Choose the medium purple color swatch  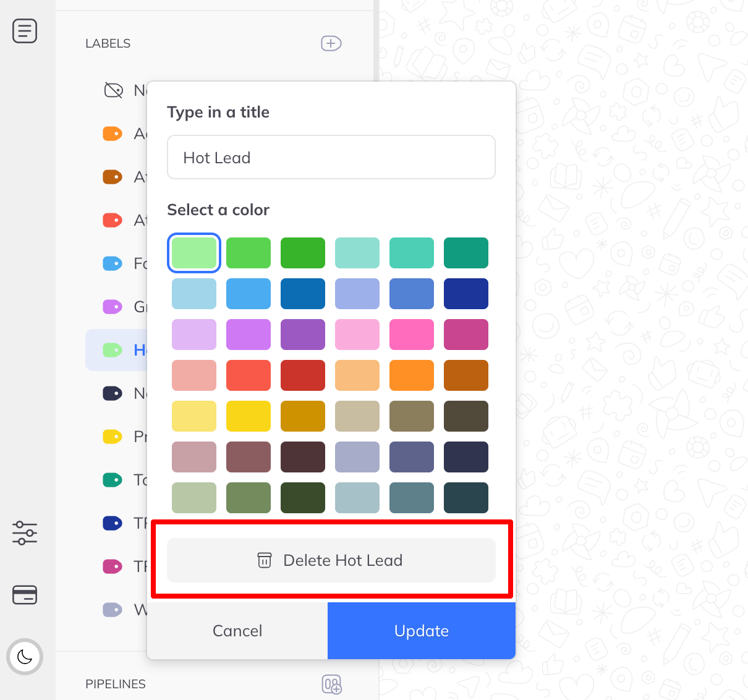pos(303,335)
